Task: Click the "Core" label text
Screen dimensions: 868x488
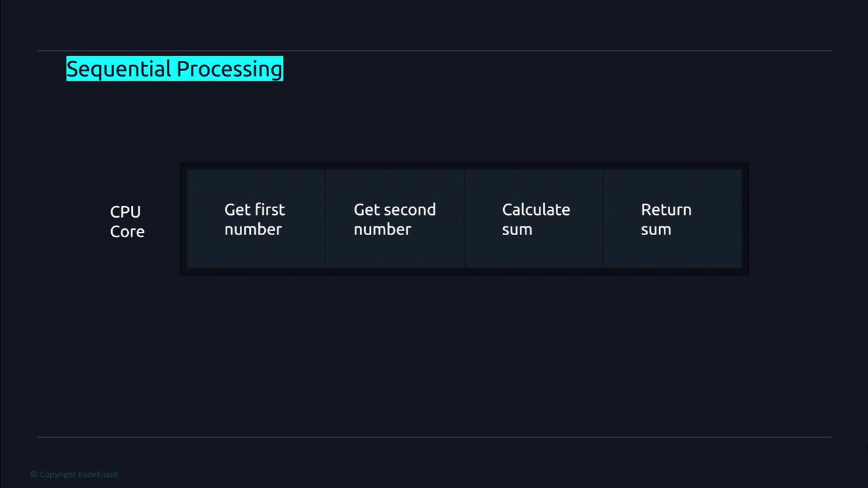Action: [127, 231]
